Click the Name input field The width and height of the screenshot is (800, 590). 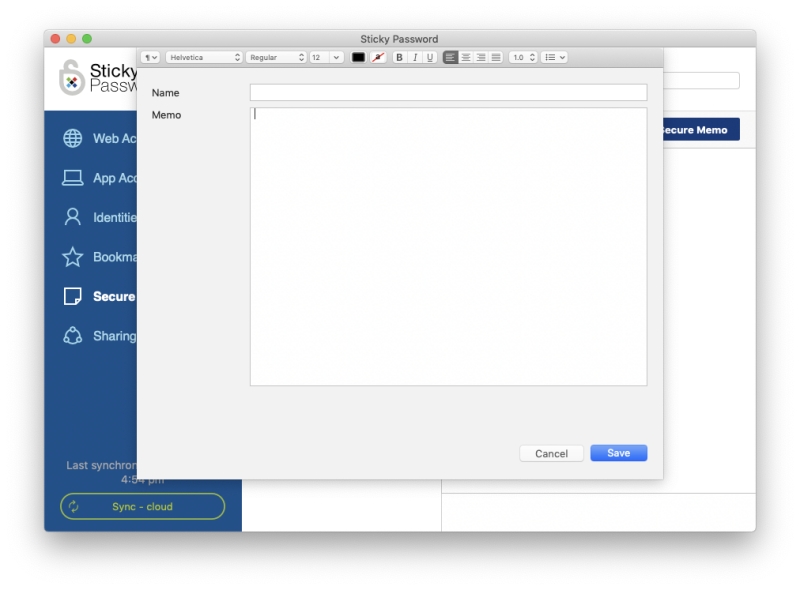[448, 92]
